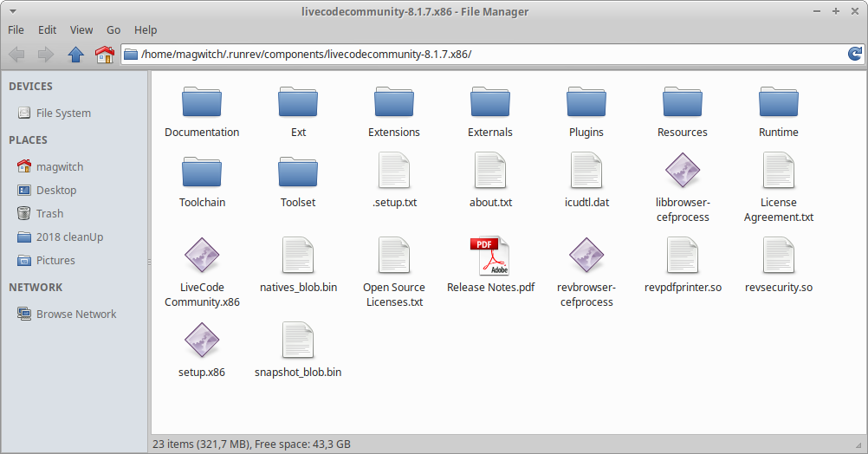Select the LiveCode Community.x86 executable icon

tap(202, 256)
